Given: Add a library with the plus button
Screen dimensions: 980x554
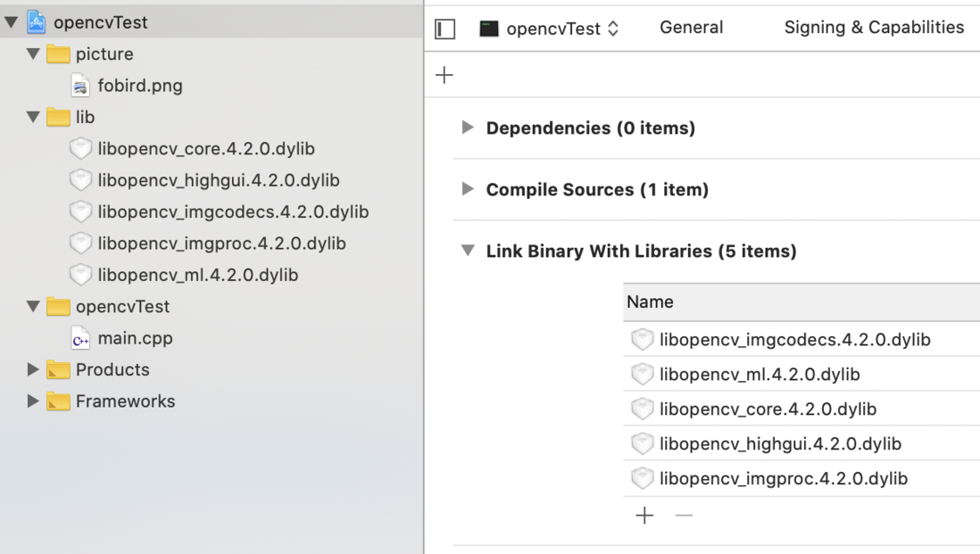Looking at the screenshot, I should tap(644, 516).
